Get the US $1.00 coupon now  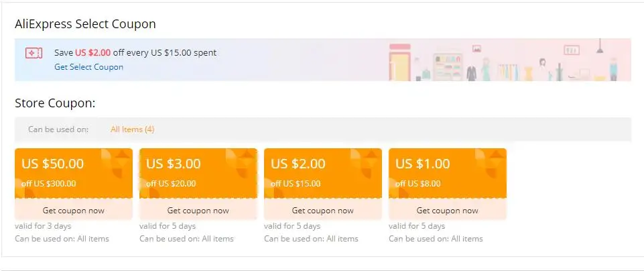pyautogui.click(x=446, y=210)
